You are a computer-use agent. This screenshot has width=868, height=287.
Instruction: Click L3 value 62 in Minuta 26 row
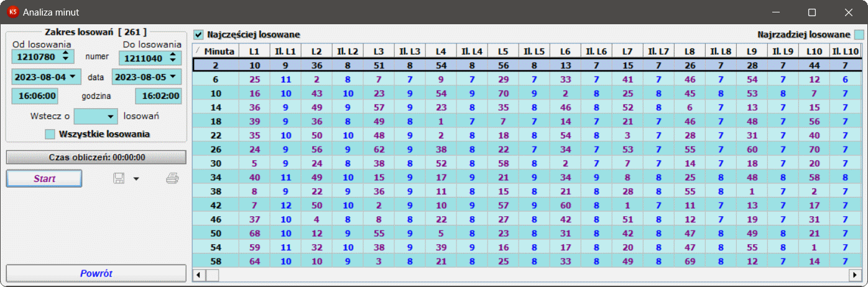[x=379, y=149]
